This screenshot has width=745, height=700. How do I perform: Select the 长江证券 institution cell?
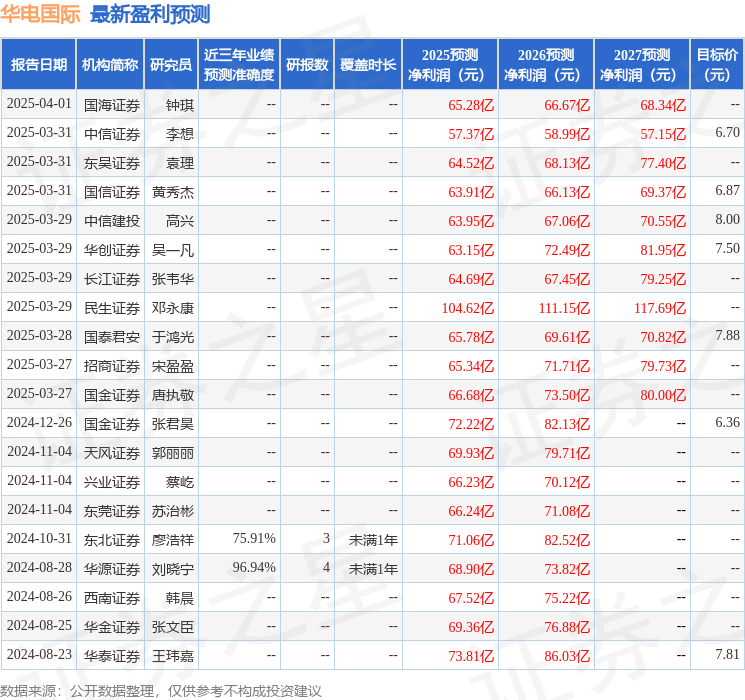[112, 279]
